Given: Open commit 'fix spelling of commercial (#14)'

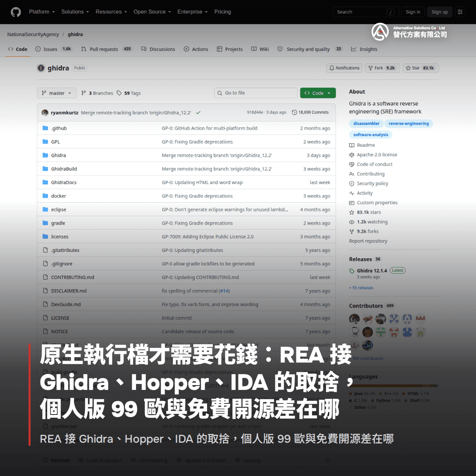Looking at the screenshot, I should point(196,291).
